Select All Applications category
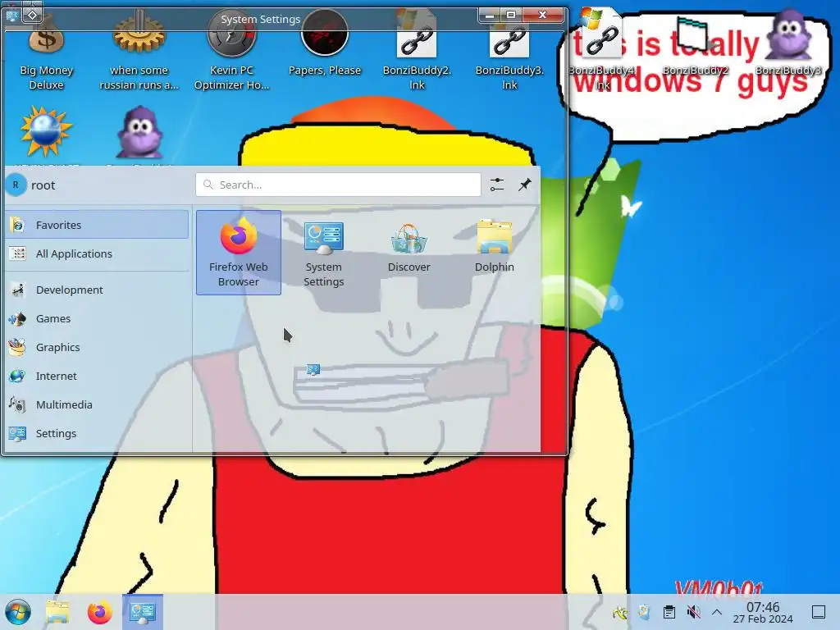 (97, 253)
